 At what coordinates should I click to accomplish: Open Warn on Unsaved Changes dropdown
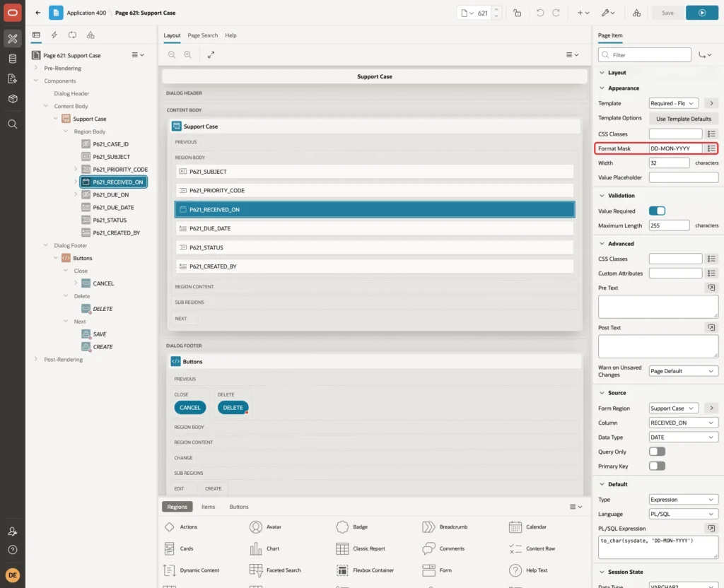[684, 371]
